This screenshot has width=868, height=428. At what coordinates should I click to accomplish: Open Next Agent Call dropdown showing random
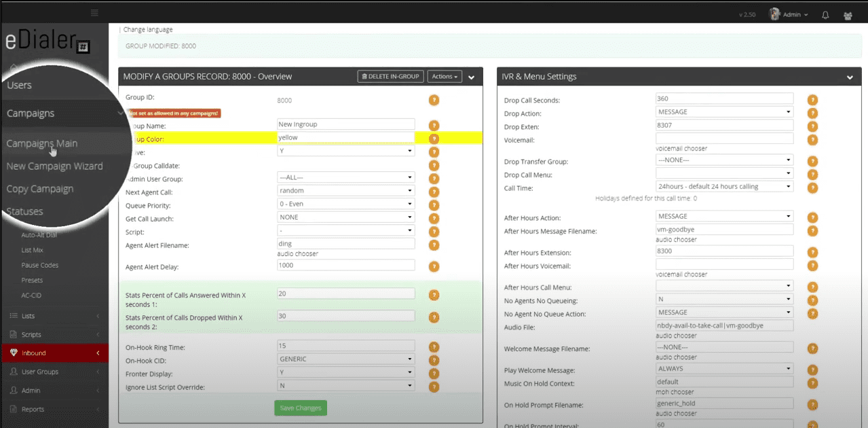[346, 191]
